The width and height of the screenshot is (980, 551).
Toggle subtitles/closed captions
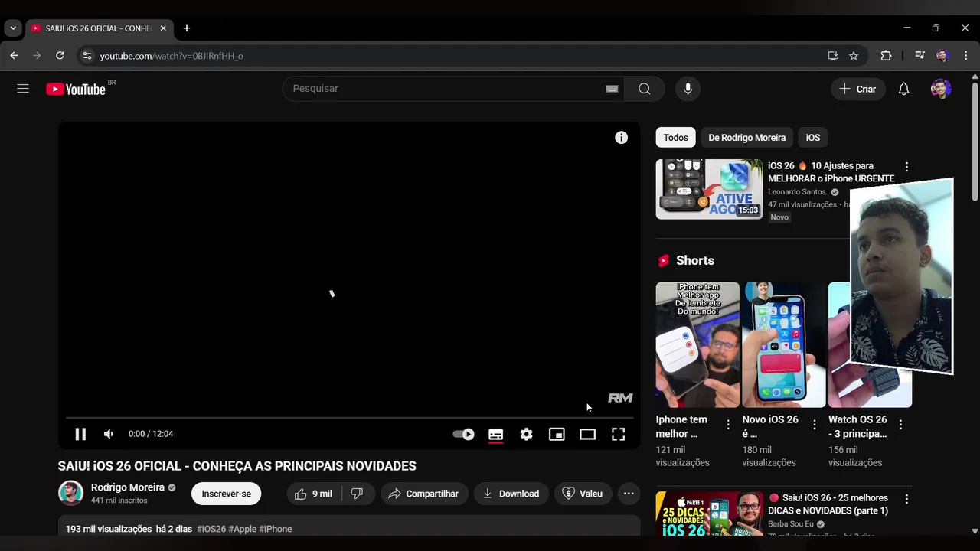tap(495, 434)
